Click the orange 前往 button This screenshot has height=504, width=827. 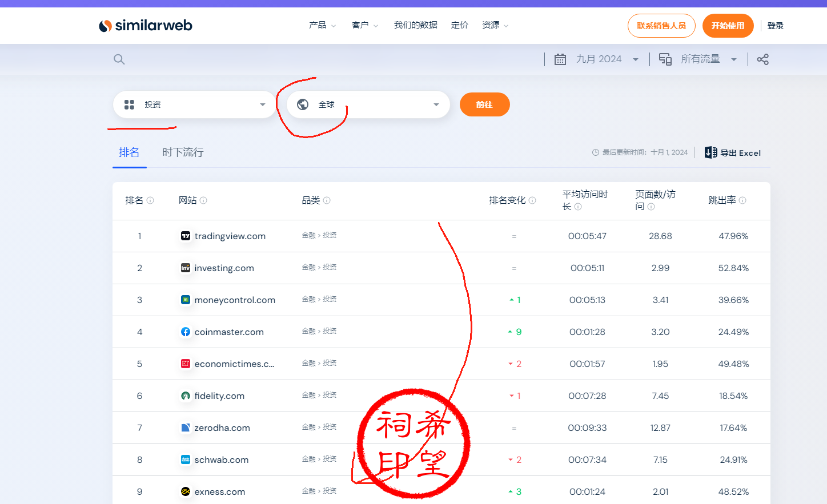tap(485, 104)
